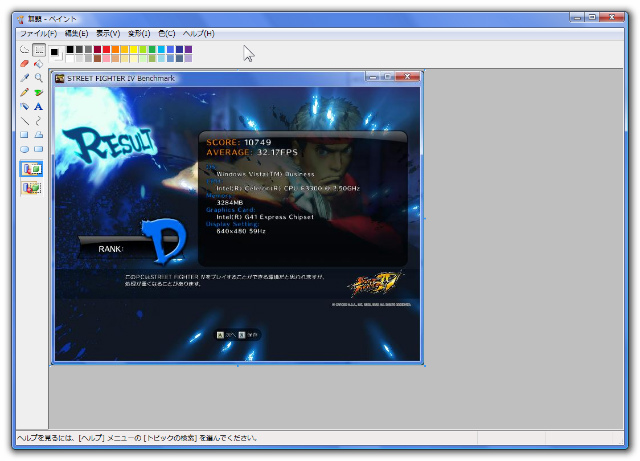Click the RANK: label on canvas

[111, 249]
